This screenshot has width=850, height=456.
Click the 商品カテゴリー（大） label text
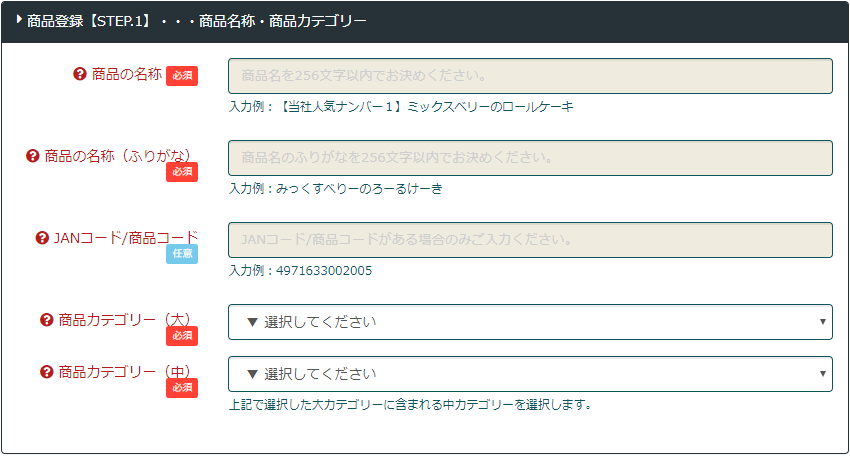pyautogui.click(x=125, y=320)
